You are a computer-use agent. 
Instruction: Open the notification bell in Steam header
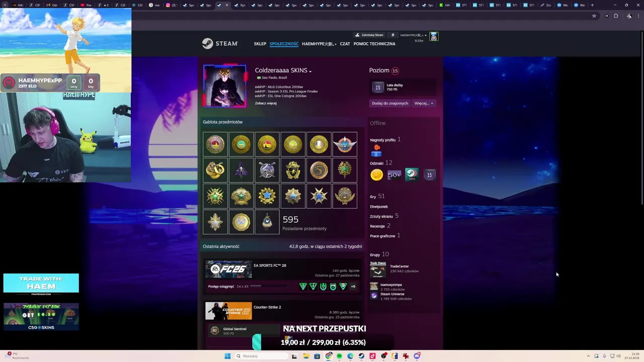pyautogui.click(x=393, y=35)
